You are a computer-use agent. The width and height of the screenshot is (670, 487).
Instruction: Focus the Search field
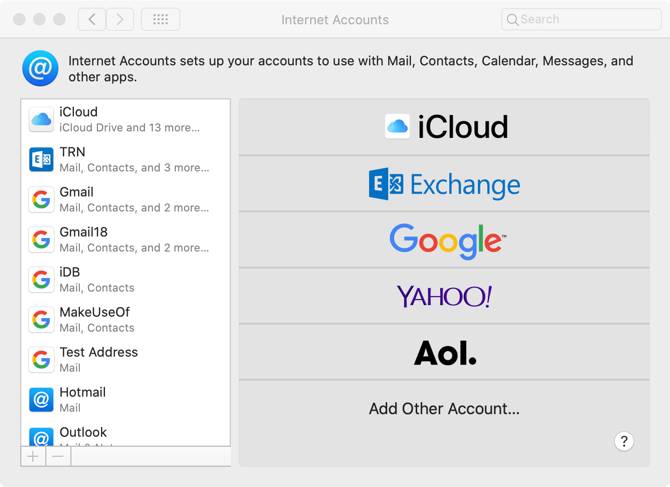tap(581, 19)
